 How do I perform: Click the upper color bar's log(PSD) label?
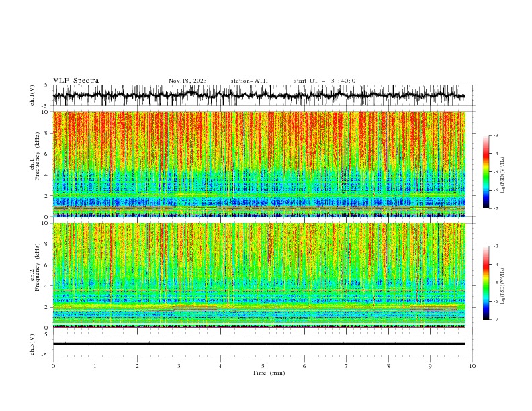coord(503,175)
